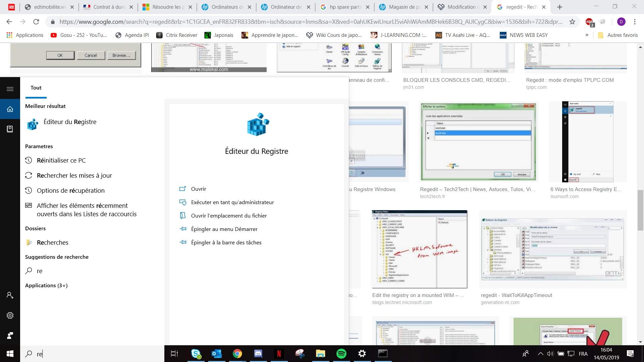Open Skype from the taskbar
This screenshot has height=362, width=644.
pyautogui.click(x=196, y=354)
